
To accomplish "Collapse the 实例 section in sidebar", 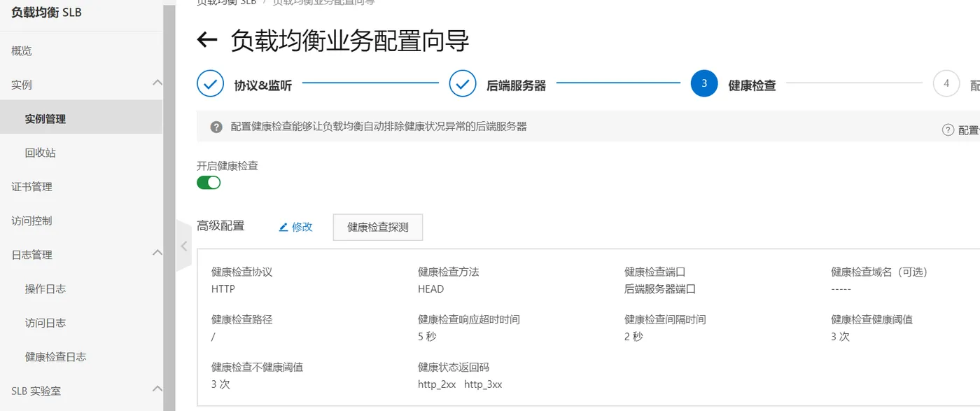I will (157, 84).
